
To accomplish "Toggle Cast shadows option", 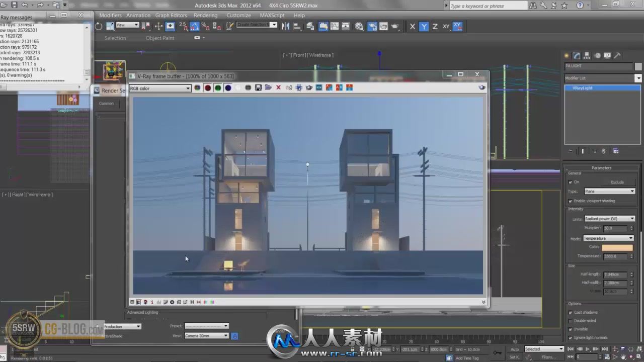I will click(570, 312).
